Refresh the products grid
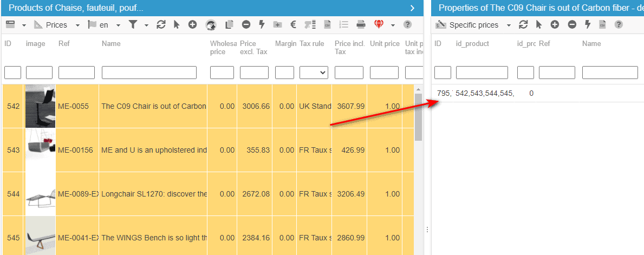The width and height of the screenshot is (644, 255). point(161,25)
